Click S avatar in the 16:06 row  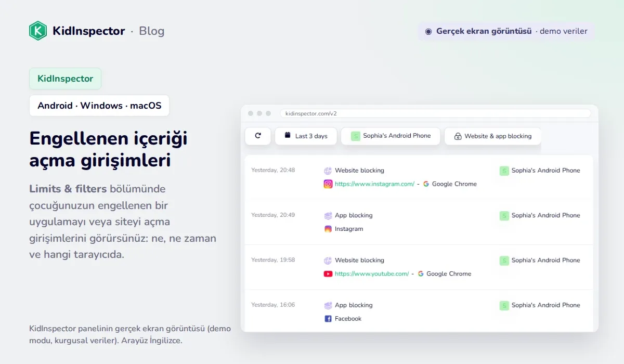pos(504,305)
